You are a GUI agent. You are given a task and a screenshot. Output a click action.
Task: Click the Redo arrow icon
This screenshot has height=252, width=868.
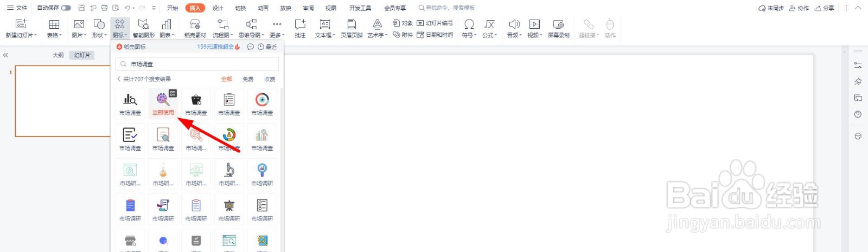coord(142,8)
